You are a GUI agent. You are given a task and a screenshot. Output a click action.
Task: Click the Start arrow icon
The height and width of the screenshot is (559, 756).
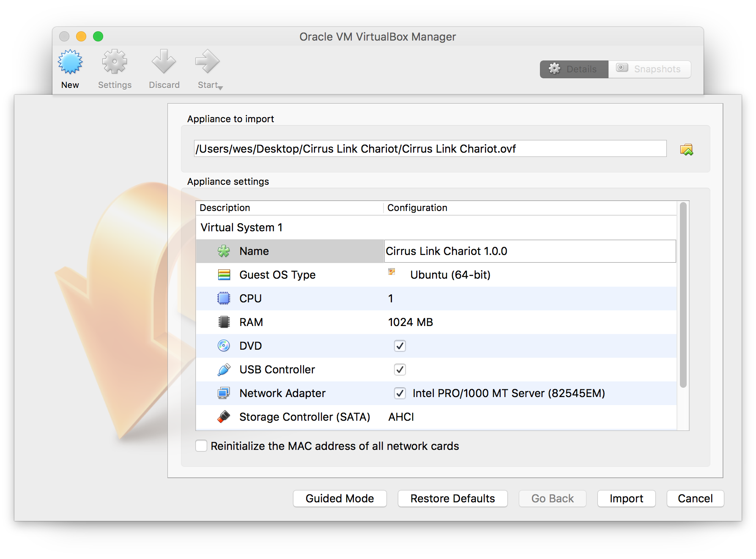(x=208, y=62)
